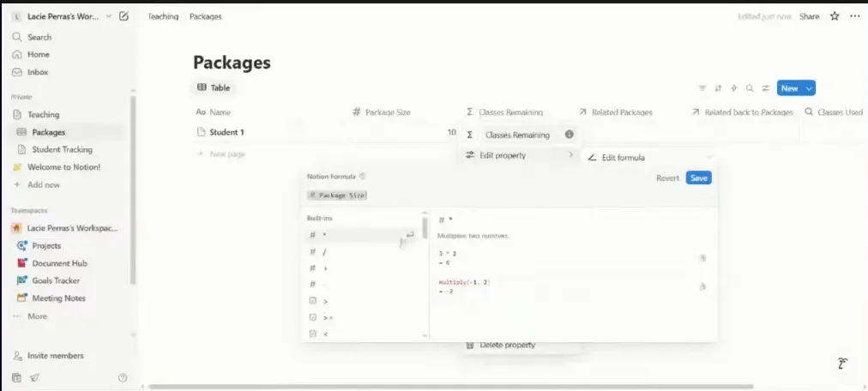This screenshot has width=868, height=391.
Task: Open the view settings sliders icon
Action: tap(765, 88)
